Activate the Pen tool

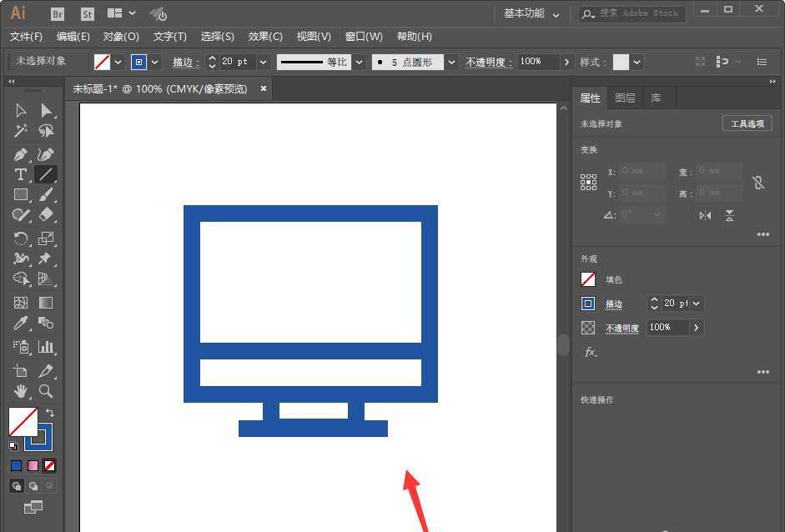[x=21, y=153]
